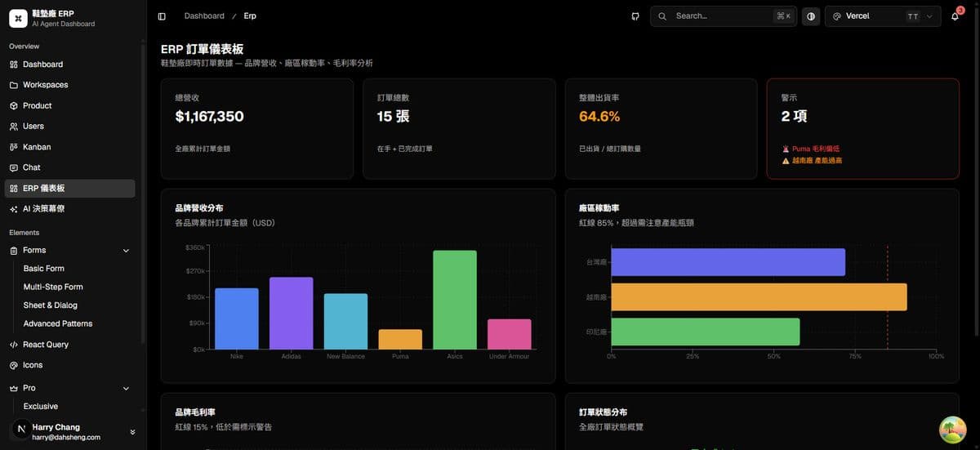The image size is (980, 450).
Task: Click the 印尼廠 utilization bar
Action: (x=706, y=332)
